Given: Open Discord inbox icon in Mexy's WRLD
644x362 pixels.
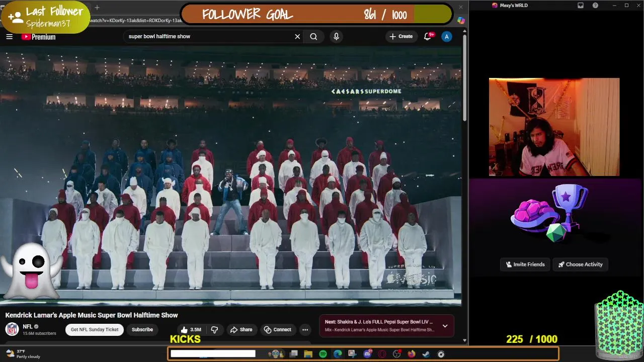Looking at the screenshot, I should pyautogui.click(x=581, y=5).
